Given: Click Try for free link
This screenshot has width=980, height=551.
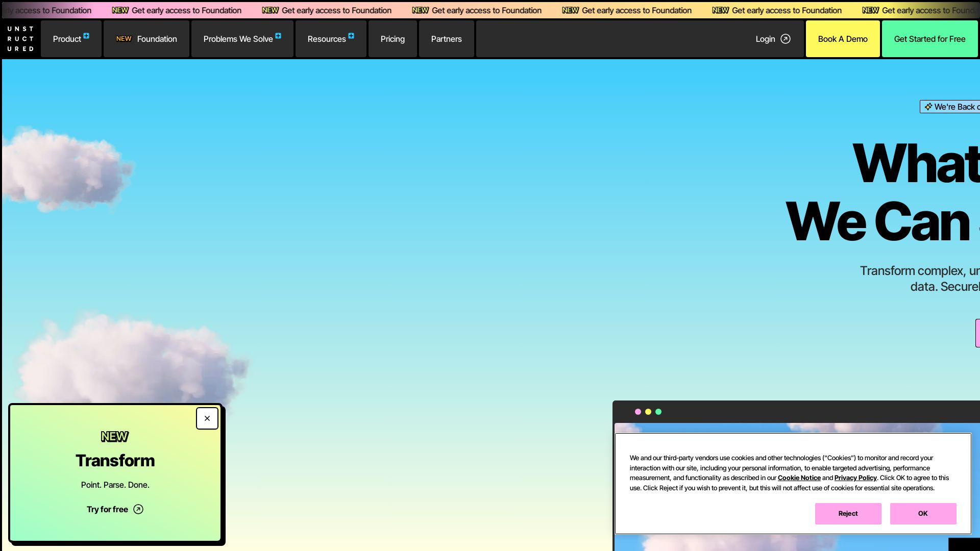Looking at the screenshot, I should coord(115,509).
